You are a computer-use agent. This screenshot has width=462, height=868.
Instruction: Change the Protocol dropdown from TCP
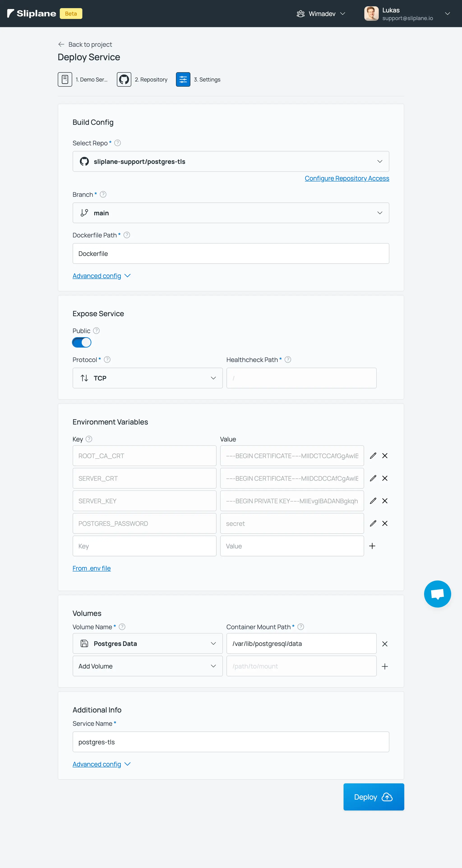tap(148, 378)
